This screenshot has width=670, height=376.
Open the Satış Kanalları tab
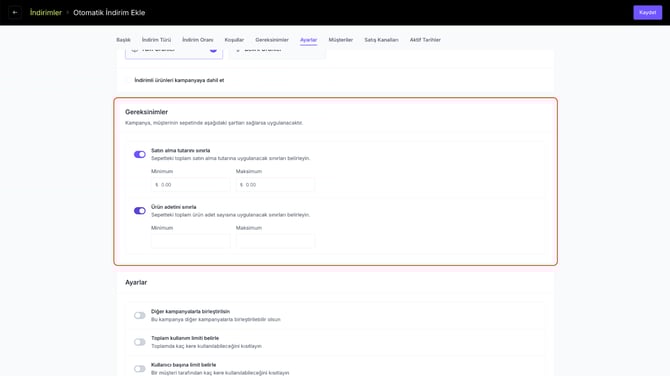click(x=381, y=40)
